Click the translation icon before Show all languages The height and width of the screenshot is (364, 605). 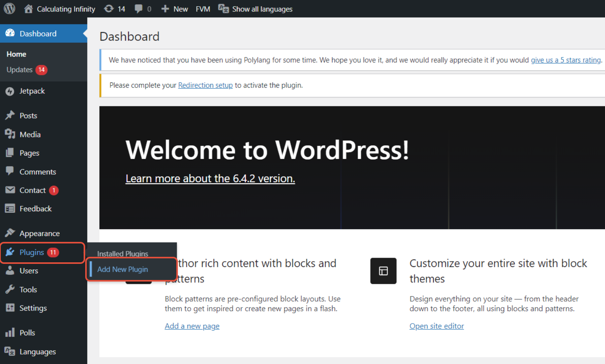click(x=223, y=9)
